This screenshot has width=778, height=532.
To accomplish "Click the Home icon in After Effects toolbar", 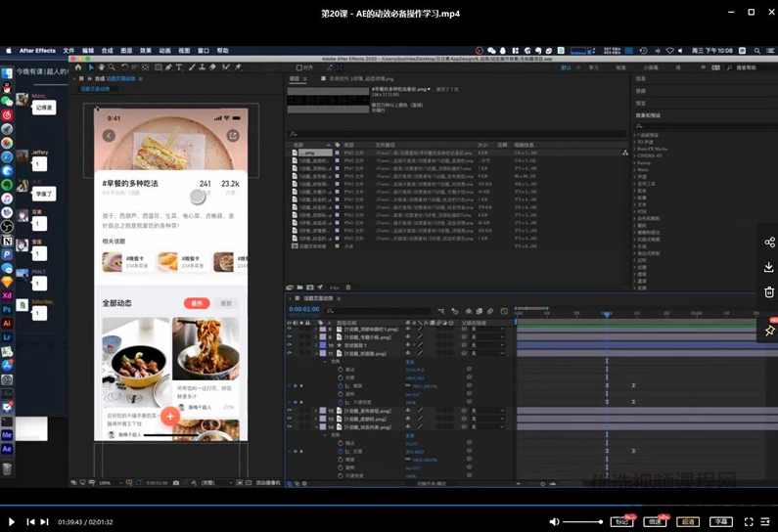I will click(x=78, y=67).
